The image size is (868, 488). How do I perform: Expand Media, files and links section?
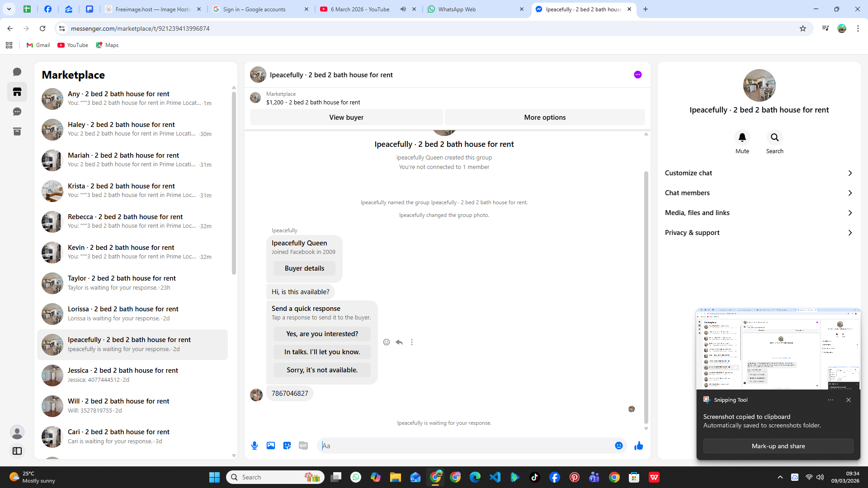pos(759,213)
